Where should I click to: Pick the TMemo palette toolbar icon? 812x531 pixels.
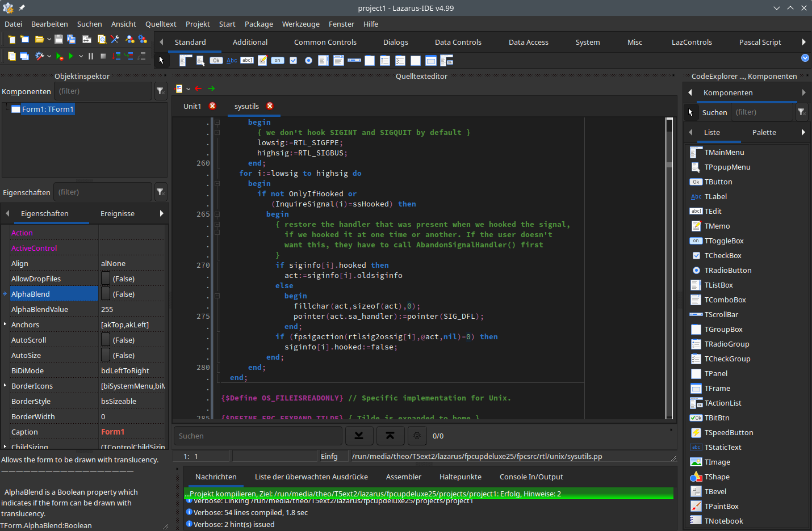point(262,60)
